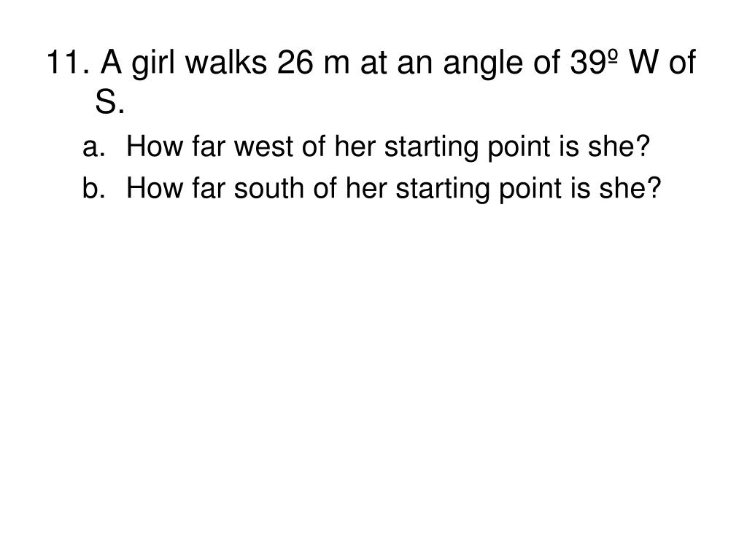Click the word 'south' in question b
The image size is (747, 560).
(x=268, y=187)
